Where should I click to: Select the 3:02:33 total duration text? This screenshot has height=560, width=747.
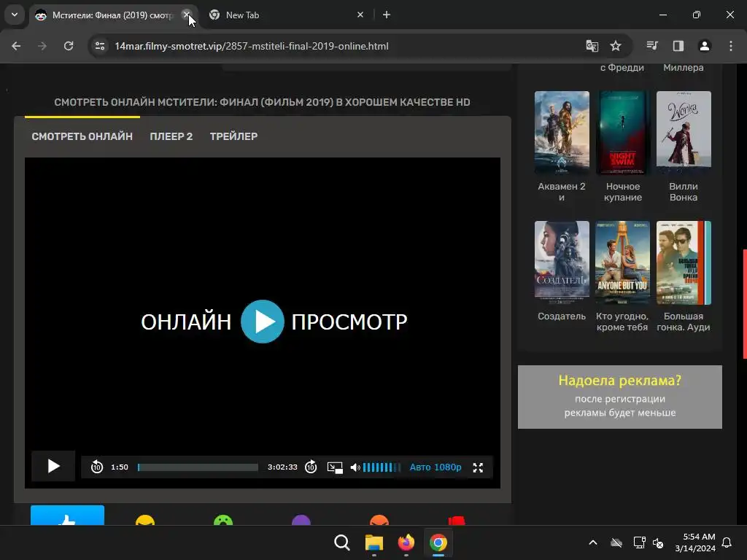[x=282, y=467]
